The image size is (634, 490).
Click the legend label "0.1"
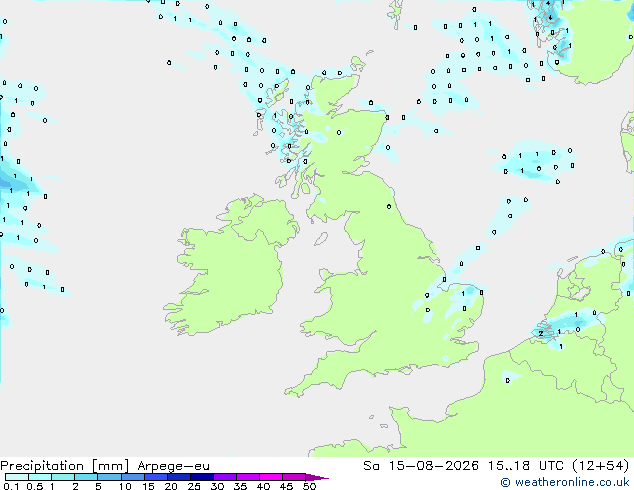(x=11, y=486)
